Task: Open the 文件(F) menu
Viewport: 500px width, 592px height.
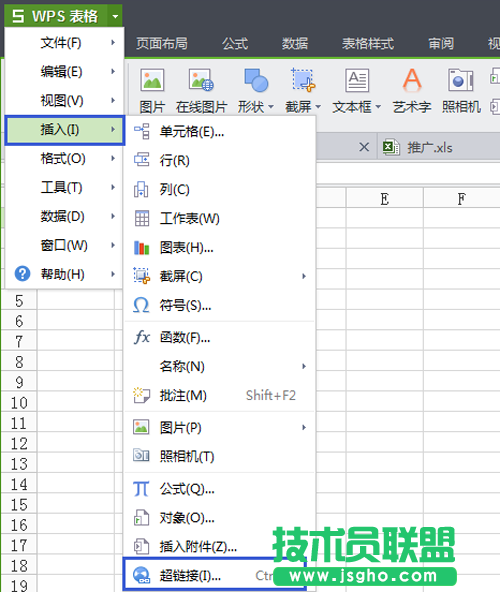Action: (x=65, y=43)
